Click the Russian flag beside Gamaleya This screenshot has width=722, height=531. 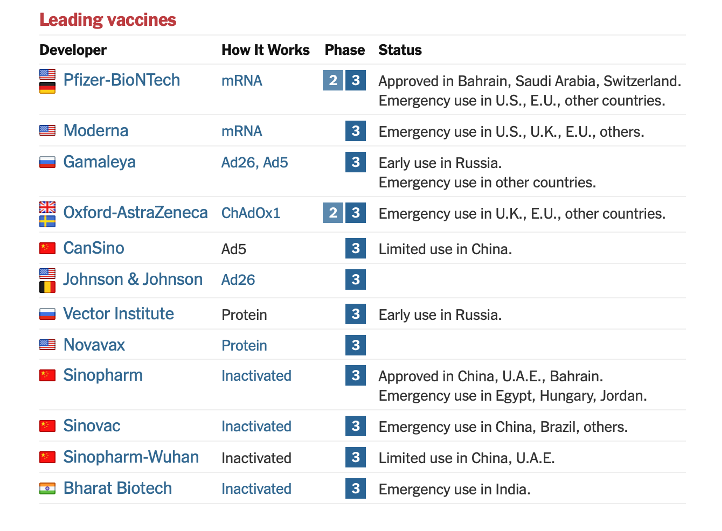coord(47,162)
